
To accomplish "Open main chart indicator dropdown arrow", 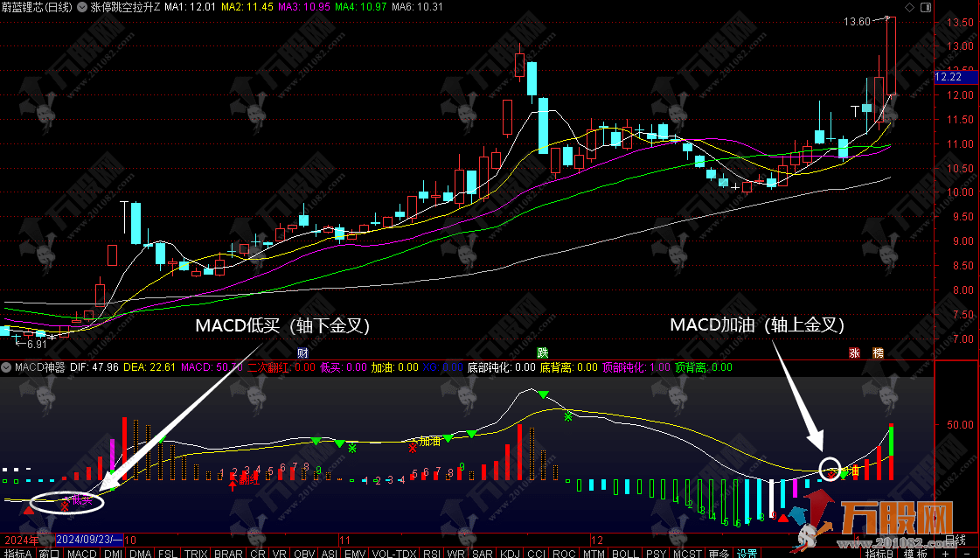I will (82, 8).
